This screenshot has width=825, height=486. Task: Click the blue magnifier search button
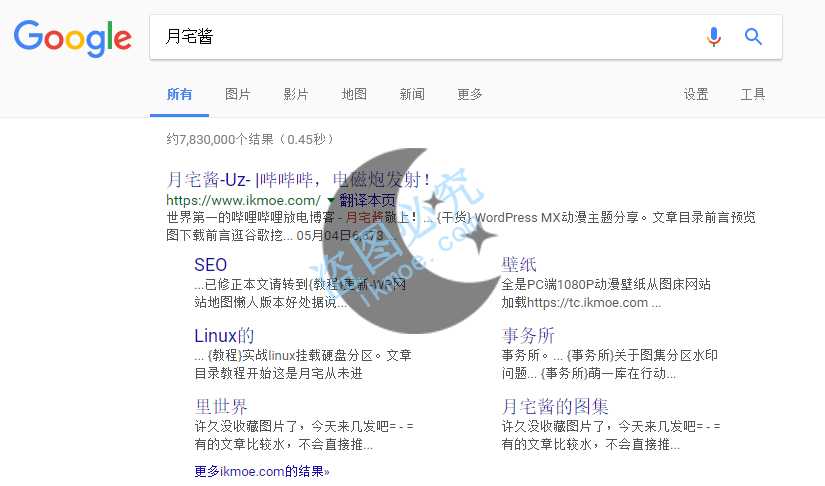[753, 37]
